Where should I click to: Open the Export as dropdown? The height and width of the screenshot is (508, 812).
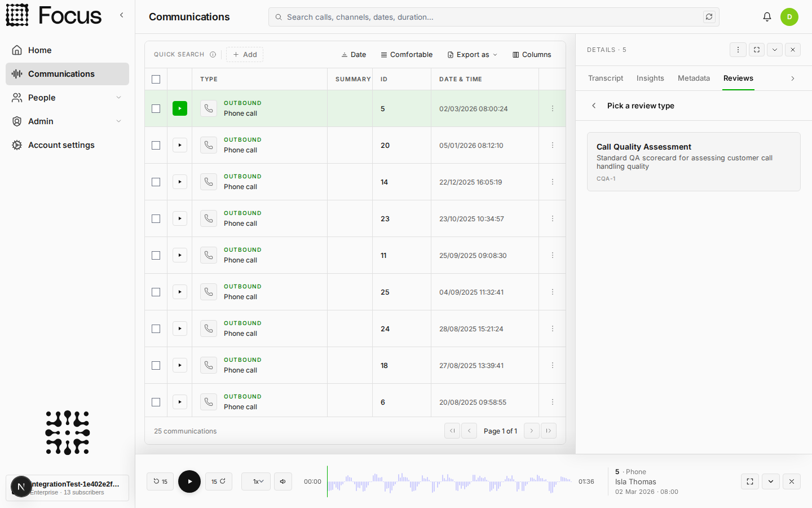473,55
